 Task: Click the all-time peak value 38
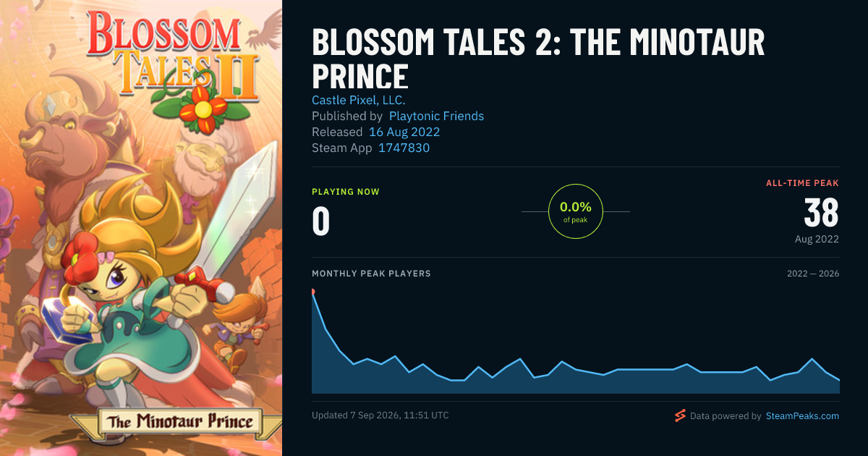(x=821, y=214)
